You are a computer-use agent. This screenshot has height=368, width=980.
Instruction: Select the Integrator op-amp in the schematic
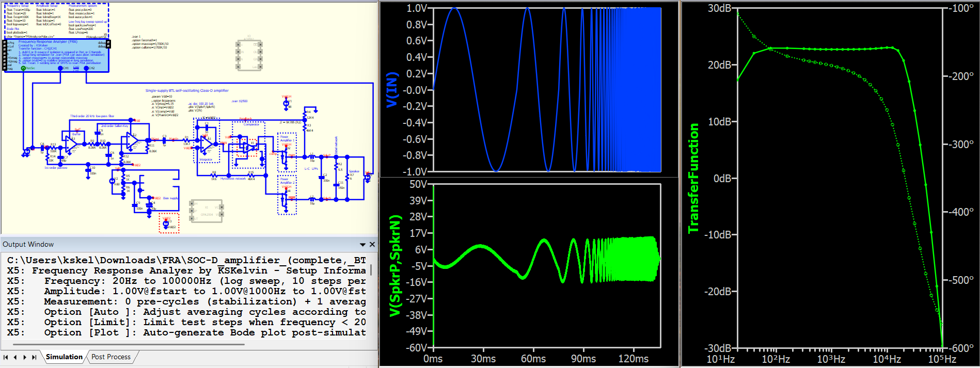(206, 144)
